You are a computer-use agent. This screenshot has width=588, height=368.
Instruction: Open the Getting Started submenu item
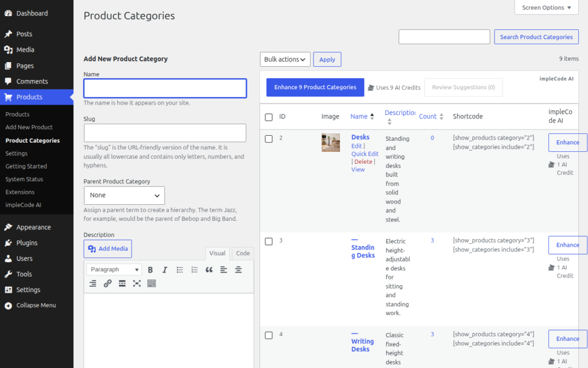[x=26, y=166]
